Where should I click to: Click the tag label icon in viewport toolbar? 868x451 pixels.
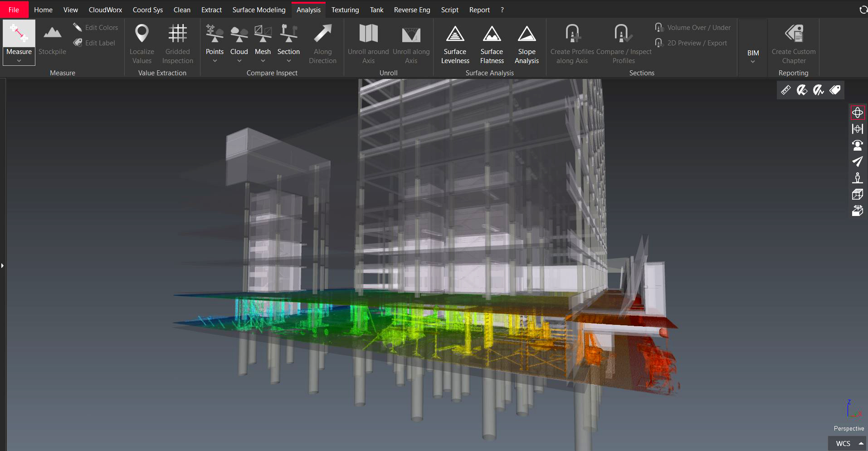[835, 90]
